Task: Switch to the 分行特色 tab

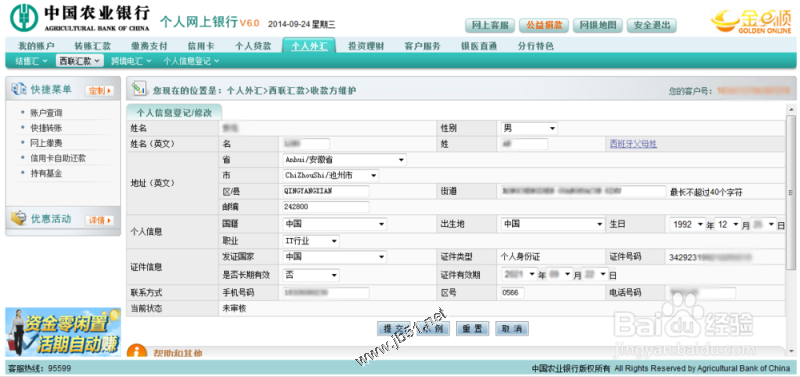Action: tap(535, 46)
